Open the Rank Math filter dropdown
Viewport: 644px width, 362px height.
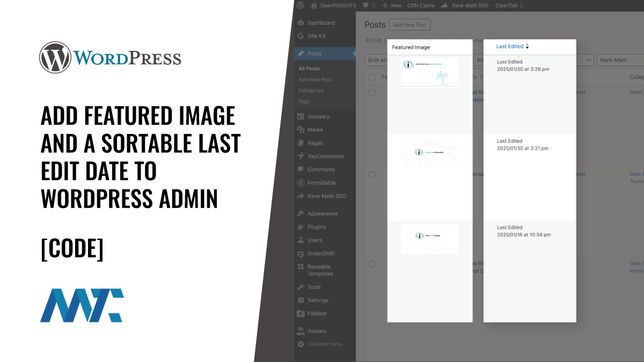(620, 60)
